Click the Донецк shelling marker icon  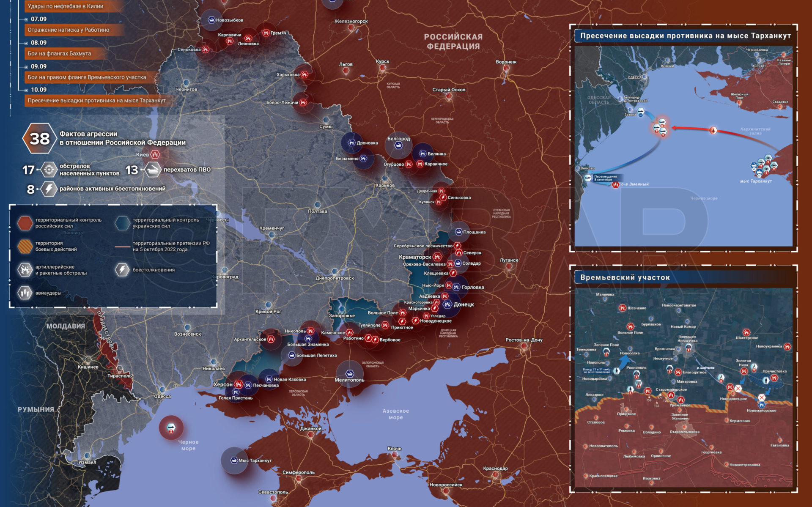(x=447, y=304)
